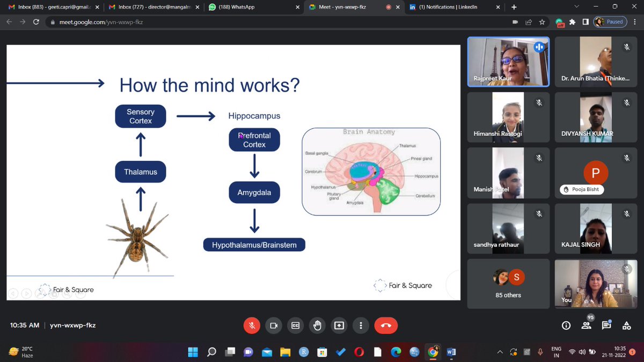Click the muted mic icon on Himanshi Rastogi's tile
The image size is (644, 362).
tap(539, 102)
